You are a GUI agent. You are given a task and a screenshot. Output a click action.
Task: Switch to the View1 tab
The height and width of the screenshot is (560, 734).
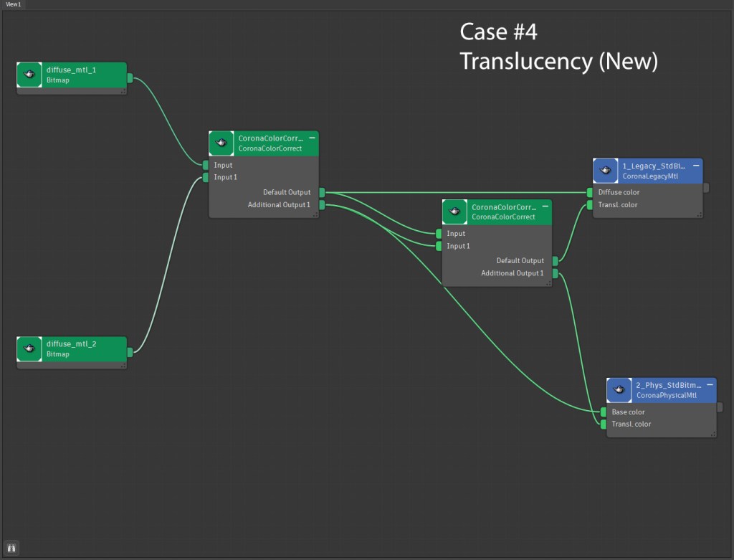click(x=14, y=4)
